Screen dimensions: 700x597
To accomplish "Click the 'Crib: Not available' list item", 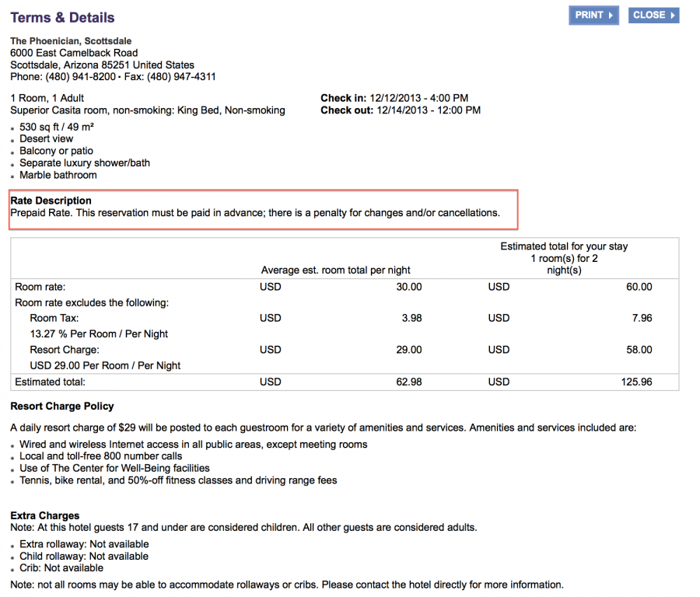I will [x=61, y=568].
